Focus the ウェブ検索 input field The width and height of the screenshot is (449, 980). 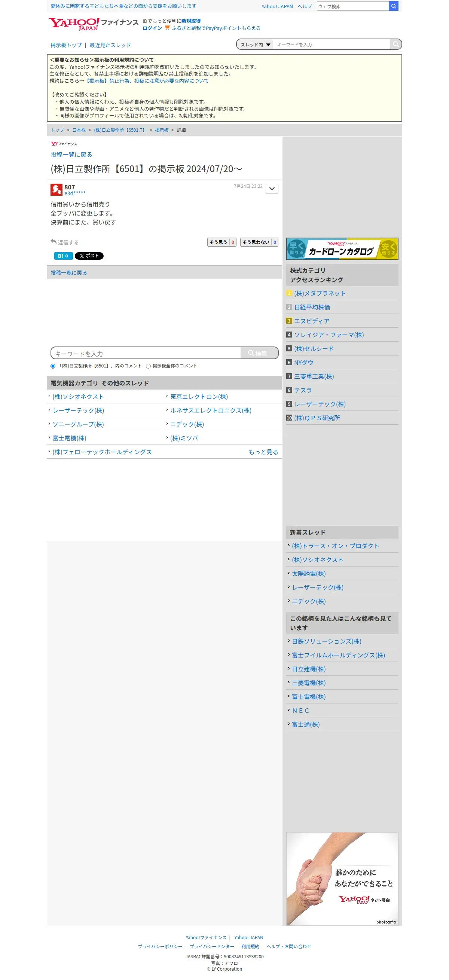coord(353,6)
